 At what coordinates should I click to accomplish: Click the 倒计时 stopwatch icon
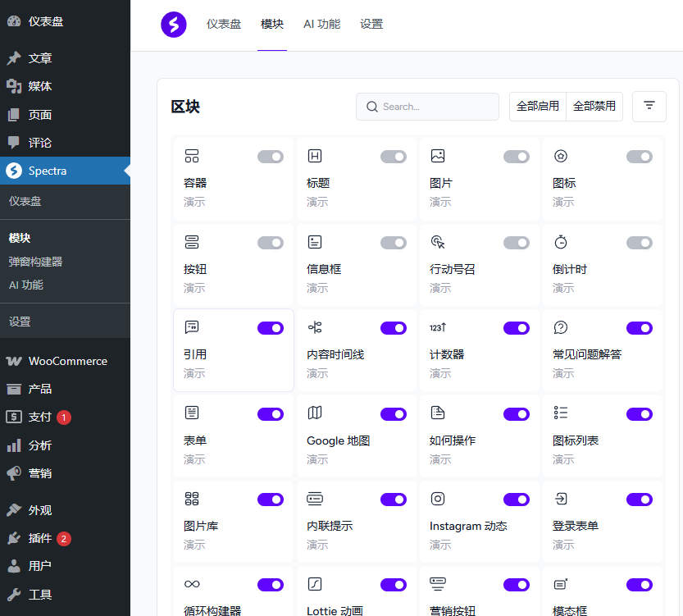pyautogui.click(x=561, y=242)
